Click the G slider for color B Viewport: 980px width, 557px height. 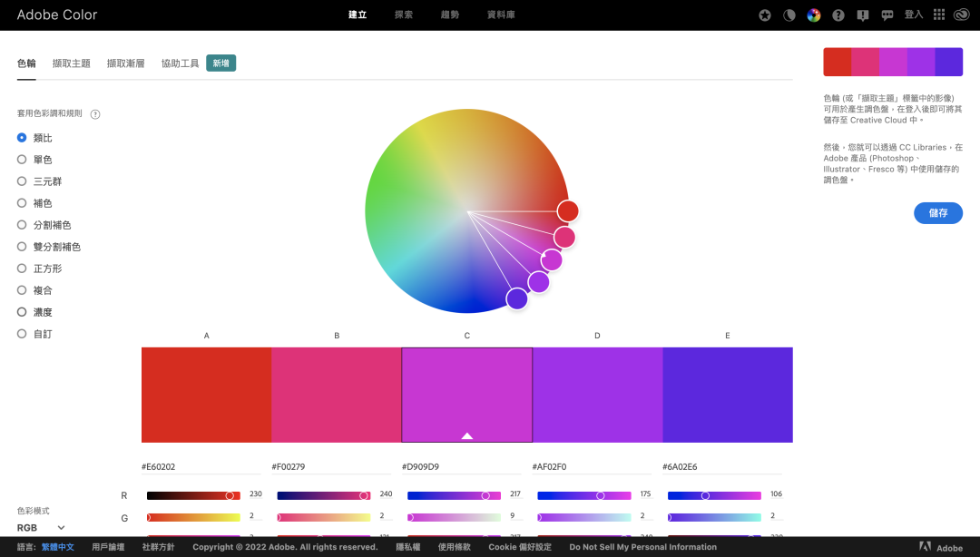[x=324, y=518]
